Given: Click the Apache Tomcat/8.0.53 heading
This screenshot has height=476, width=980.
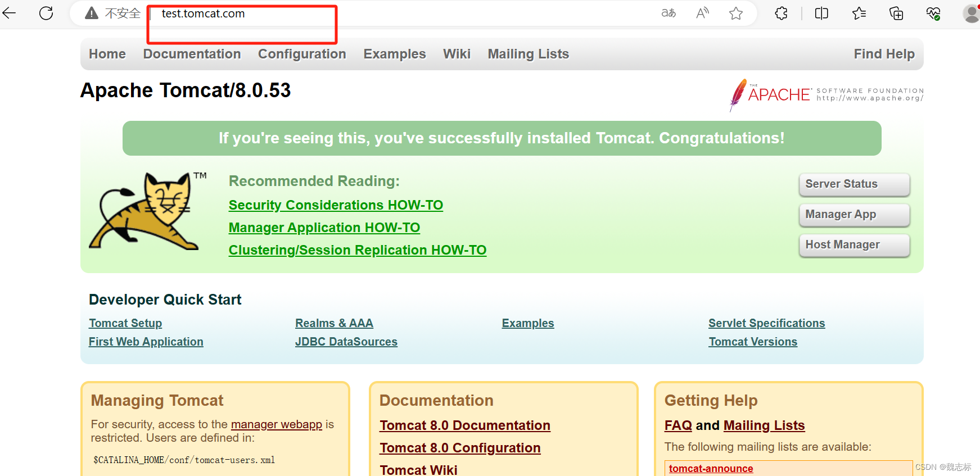Looking at the screenshot, I should tap(186, 90).
